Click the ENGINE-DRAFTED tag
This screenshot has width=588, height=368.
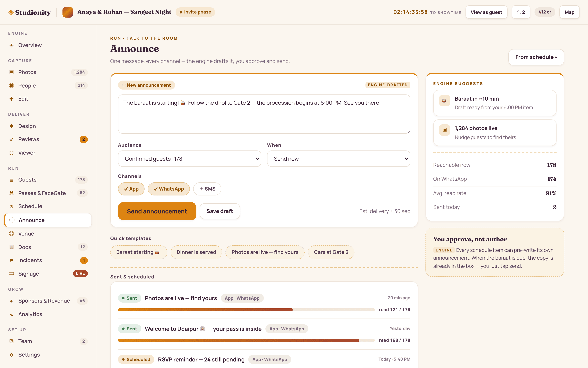[x=388, y=85]
